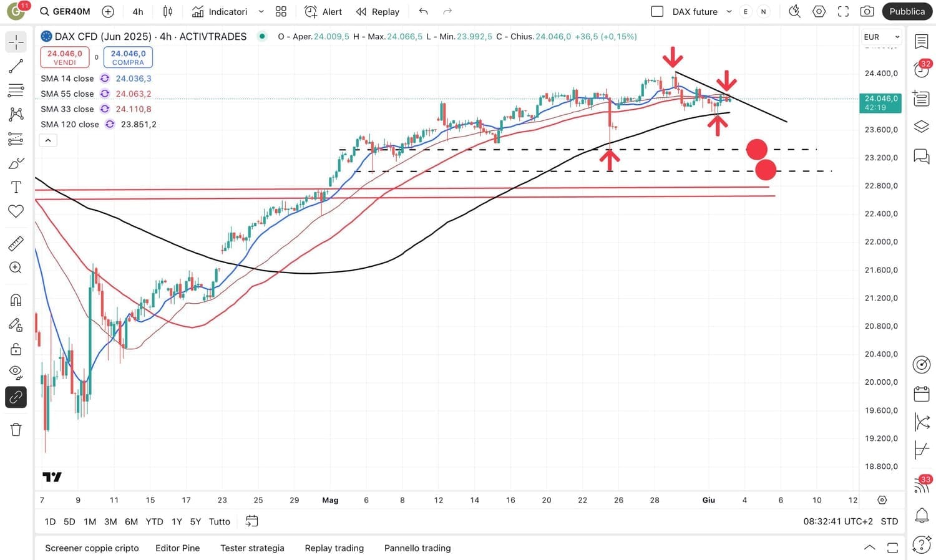This screenshot has height=560, width=936.
Task: Open price scale settings gear
Action: [x=882, y=500]
